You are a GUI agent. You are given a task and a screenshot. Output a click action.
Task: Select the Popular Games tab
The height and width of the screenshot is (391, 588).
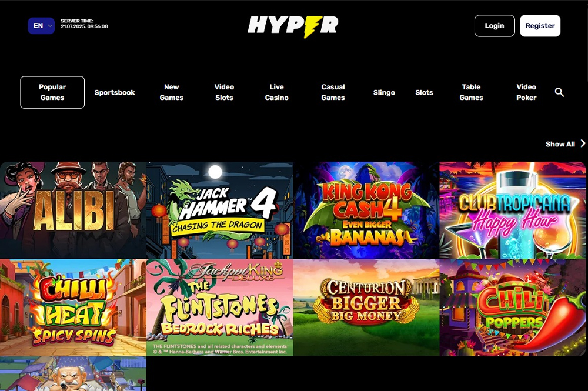[52, 92]
